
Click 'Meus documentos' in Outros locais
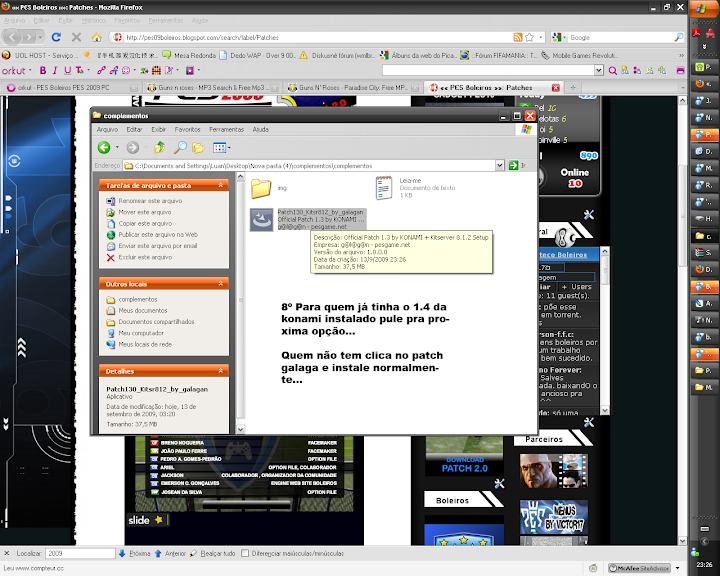click(x=142, y=311)
